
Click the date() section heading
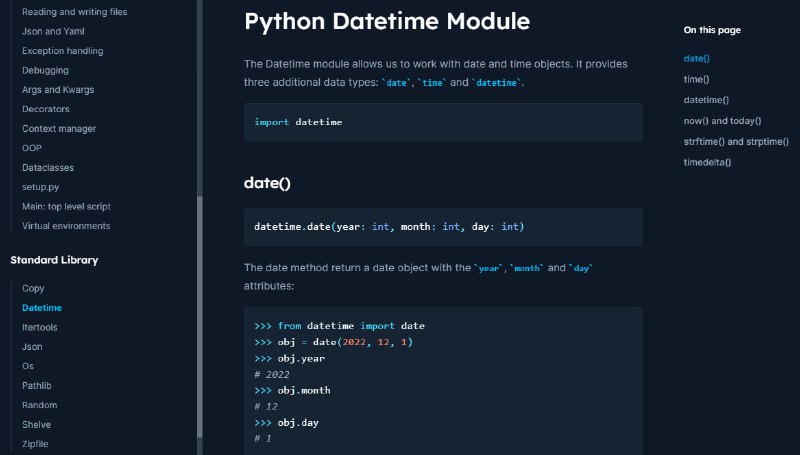pos(267,183)
